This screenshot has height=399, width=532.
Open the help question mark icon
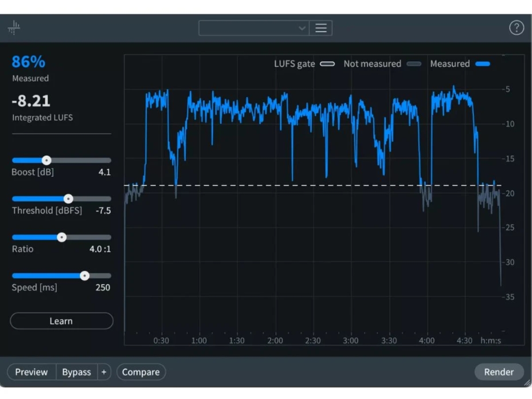pos(516,28)
